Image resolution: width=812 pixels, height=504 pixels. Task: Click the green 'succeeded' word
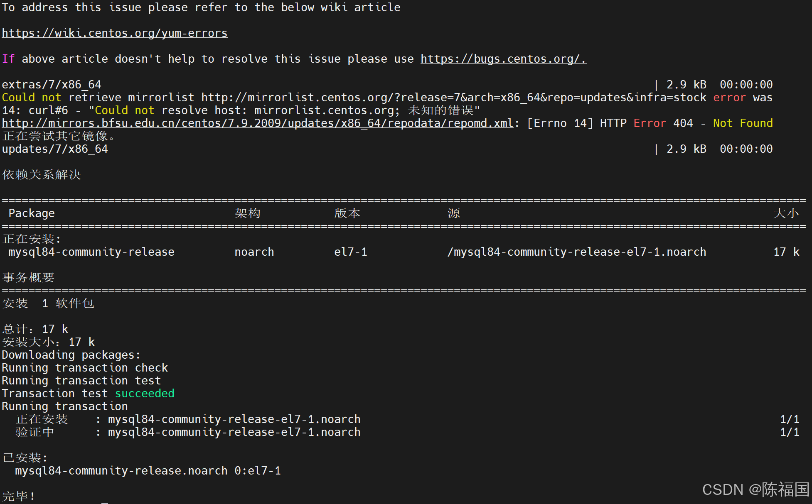pyautogui.click(x=145, y=394)
